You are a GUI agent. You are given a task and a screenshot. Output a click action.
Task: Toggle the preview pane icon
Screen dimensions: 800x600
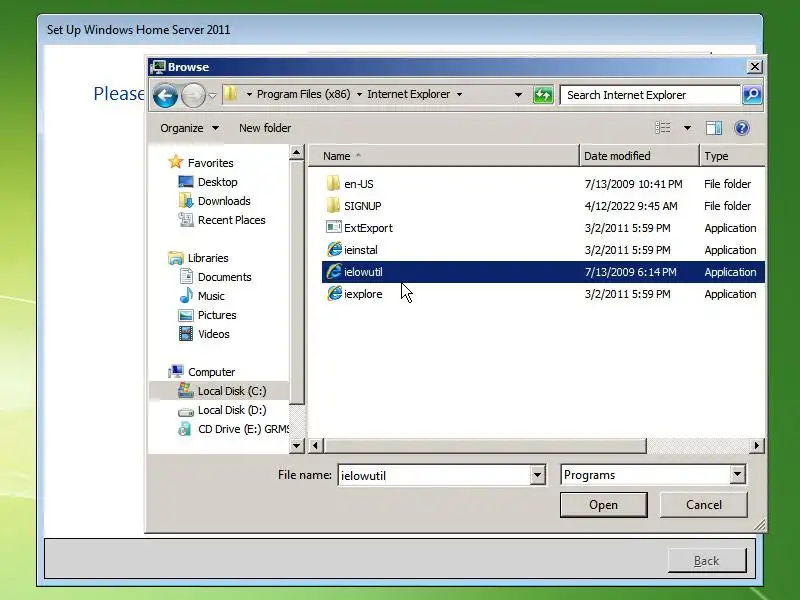(x=714, y=128)
